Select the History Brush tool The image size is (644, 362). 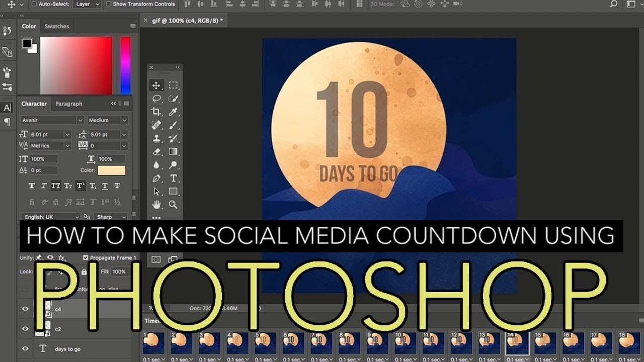point(173,138)
